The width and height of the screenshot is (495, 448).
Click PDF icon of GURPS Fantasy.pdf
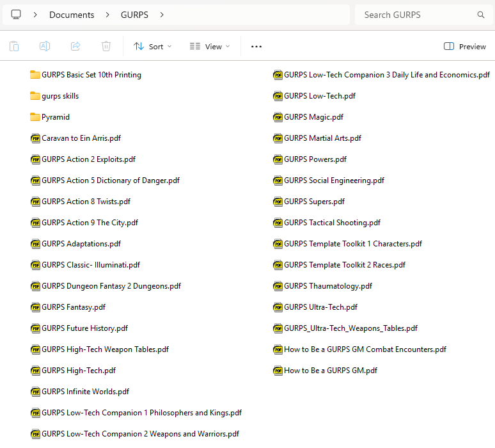click(35, 307)
